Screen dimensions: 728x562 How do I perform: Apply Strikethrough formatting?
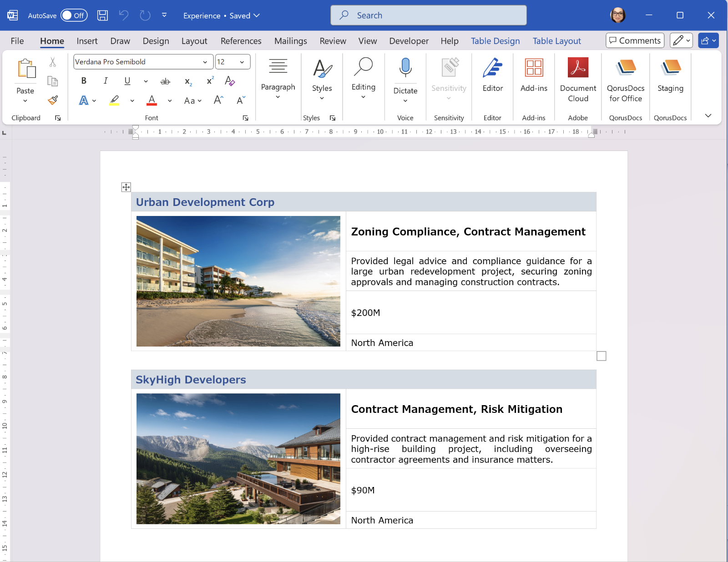point(165,81)
